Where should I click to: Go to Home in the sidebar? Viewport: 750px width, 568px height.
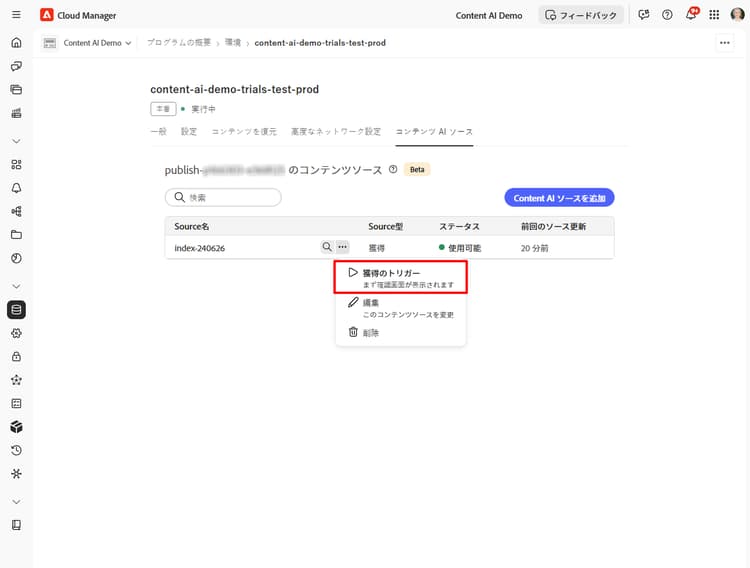click(16, 43)
